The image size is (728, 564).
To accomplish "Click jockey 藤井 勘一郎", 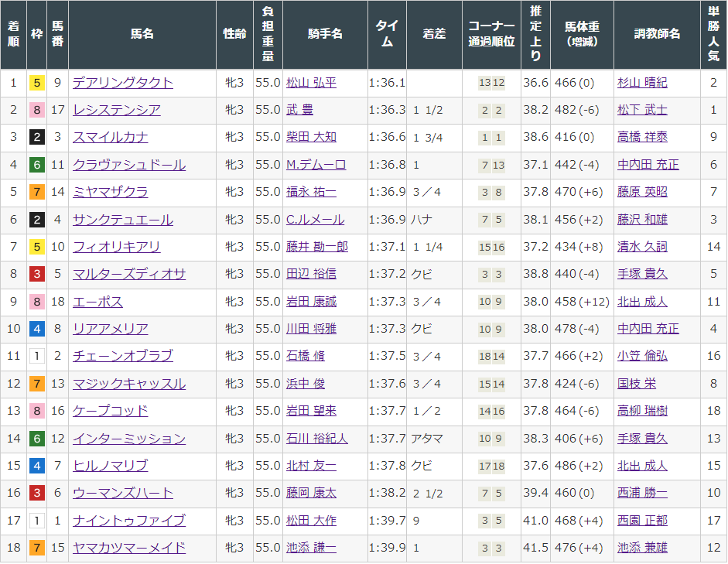I will point(317,247).
